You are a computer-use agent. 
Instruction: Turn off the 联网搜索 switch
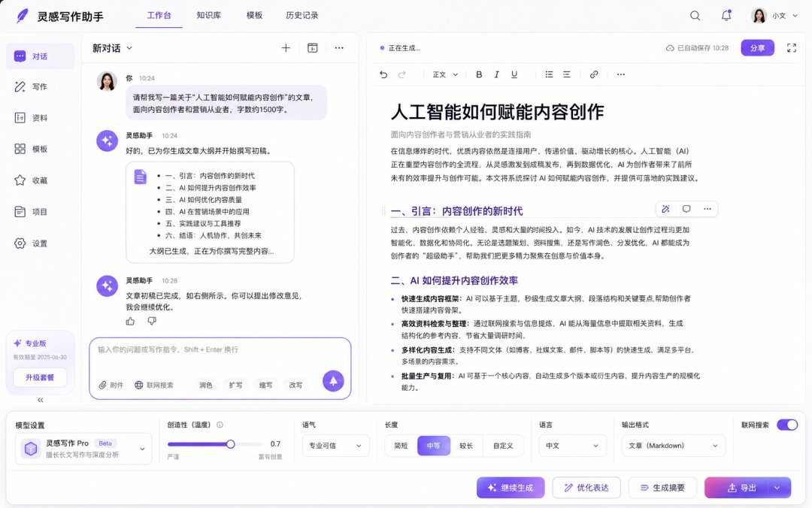787,425
